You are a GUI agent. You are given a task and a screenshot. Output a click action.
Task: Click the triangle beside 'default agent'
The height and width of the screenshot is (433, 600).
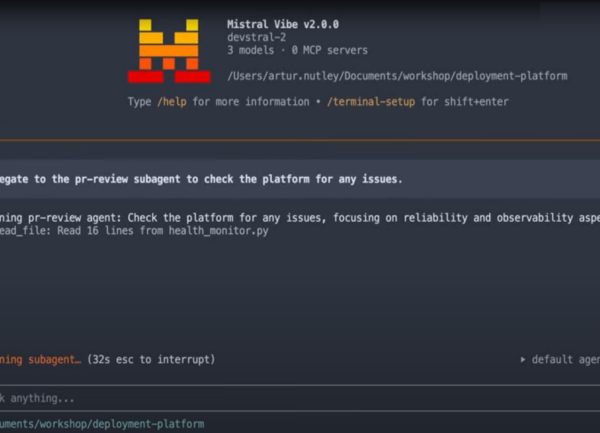[523, 360]
